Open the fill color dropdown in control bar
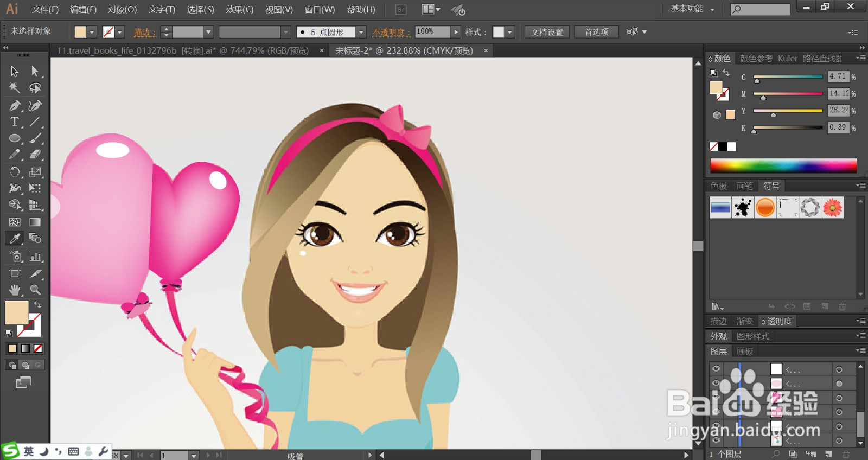Screen dimensions: 868x460 [x=92, y=32]
